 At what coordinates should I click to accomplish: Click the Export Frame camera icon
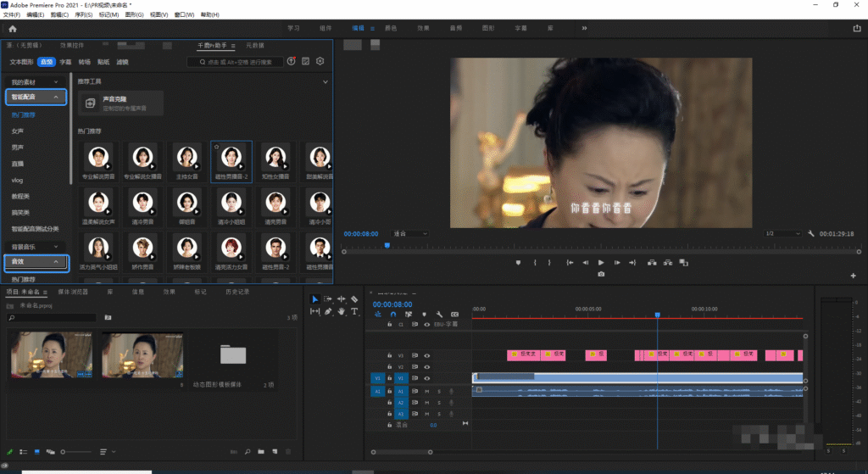tap(601, 274)
